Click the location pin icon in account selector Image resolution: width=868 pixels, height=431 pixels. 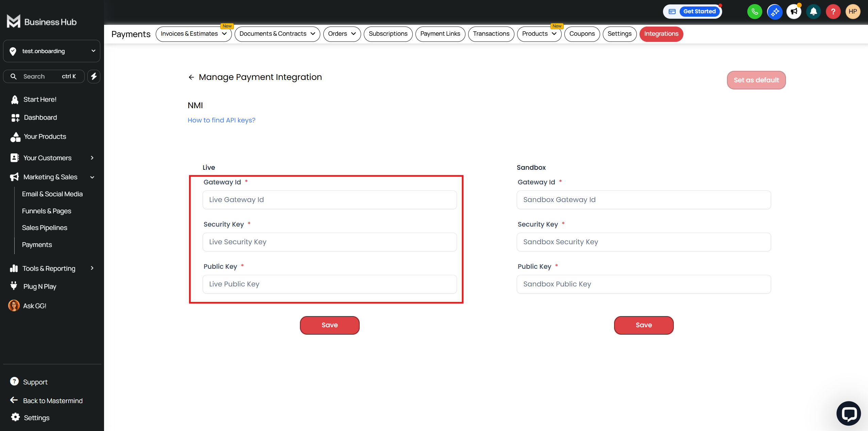click(x=13, y=51)
